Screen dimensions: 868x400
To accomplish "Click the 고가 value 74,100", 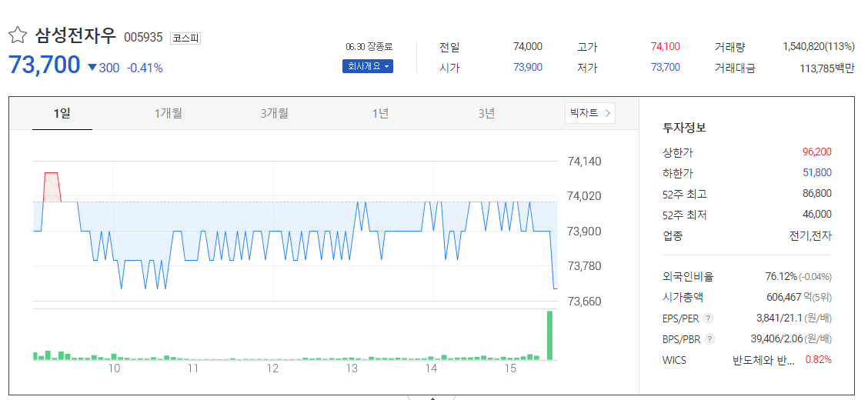I will tap(666, 47).
